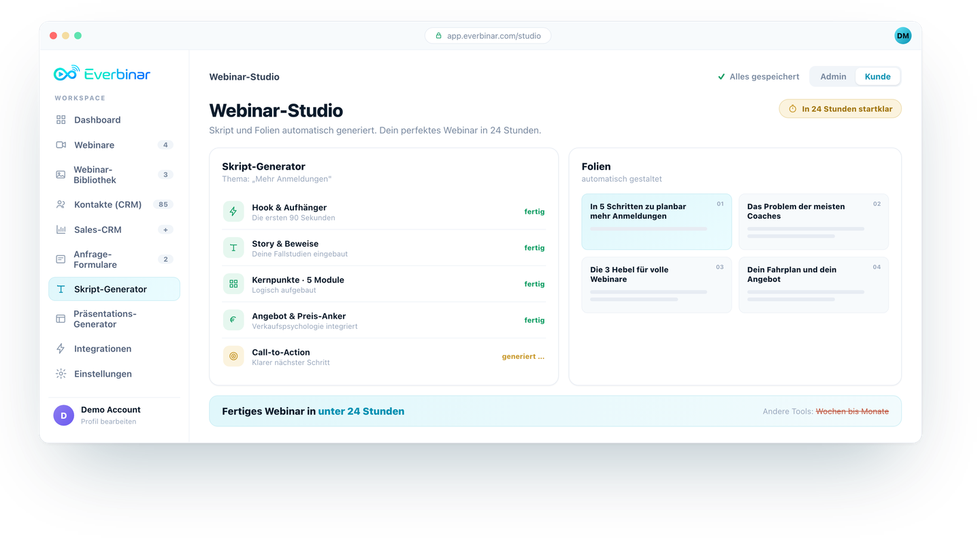Switch to Kunde view

coord(877,77)
